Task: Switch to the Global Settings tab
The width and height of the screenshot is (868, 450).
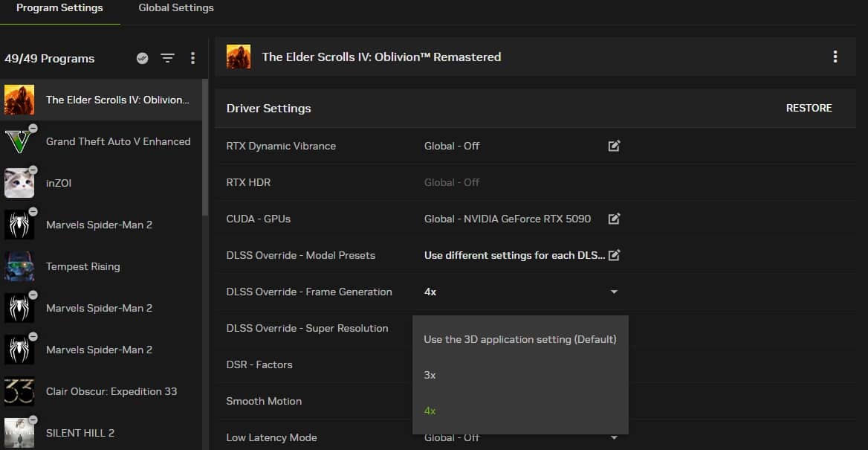Action: tap(176, 8)
